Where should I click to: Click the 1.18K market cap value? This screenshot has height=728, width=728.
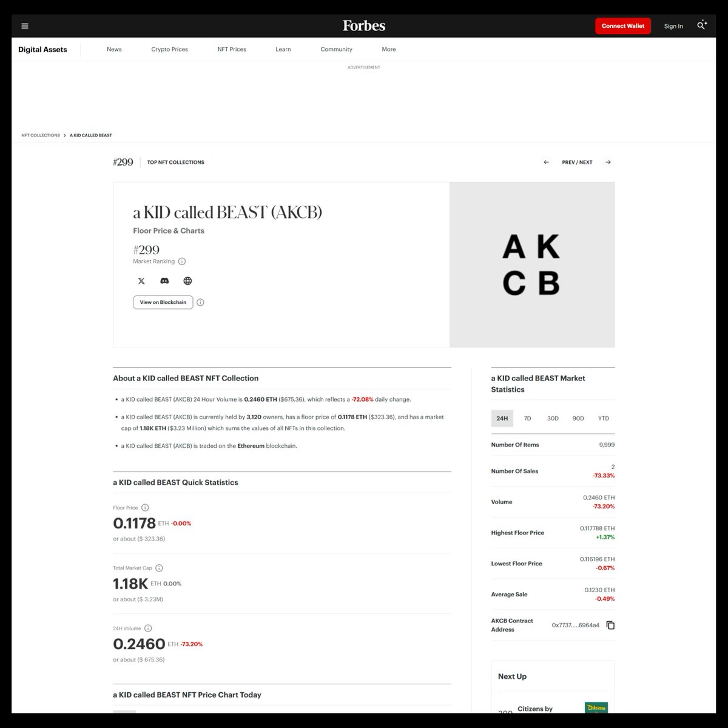[130, 584]
